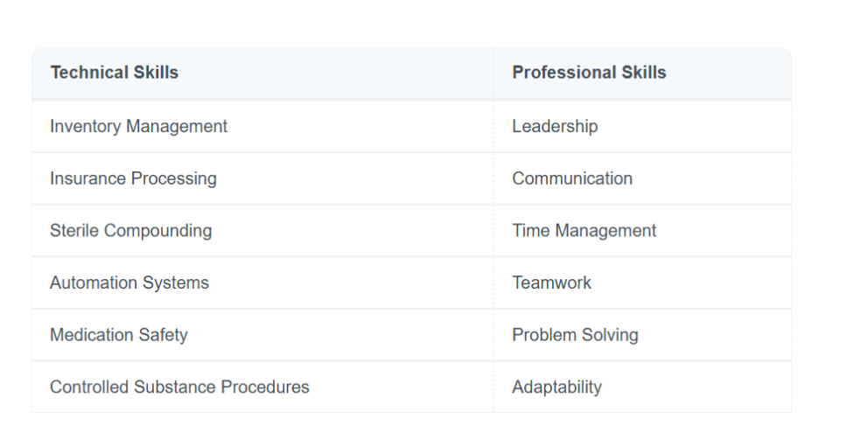Screen dimensions: 868x440
Task: Click the Professional Skills column header
Action: point(643,73)
